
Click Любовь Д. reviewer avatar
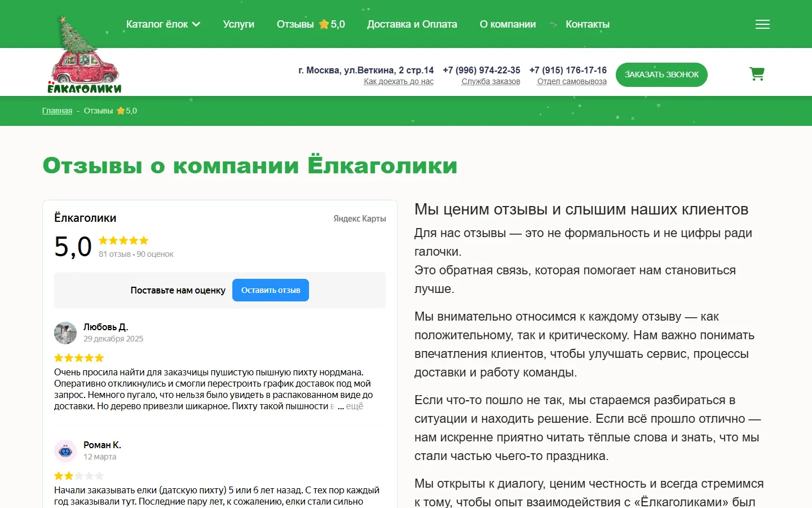[x=65, y=333]
